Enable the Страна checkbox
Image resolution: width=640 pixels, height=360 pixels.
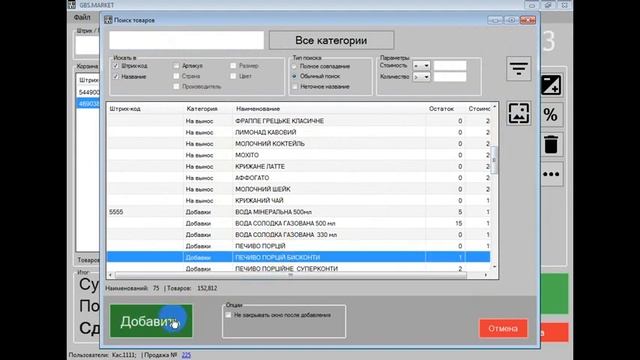[176, 76]
